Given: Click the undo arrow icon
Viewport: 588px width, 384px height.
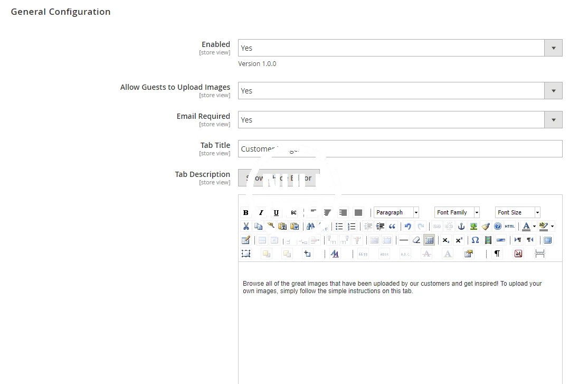Looking at the screenshot, I should [x=407, y=227].
